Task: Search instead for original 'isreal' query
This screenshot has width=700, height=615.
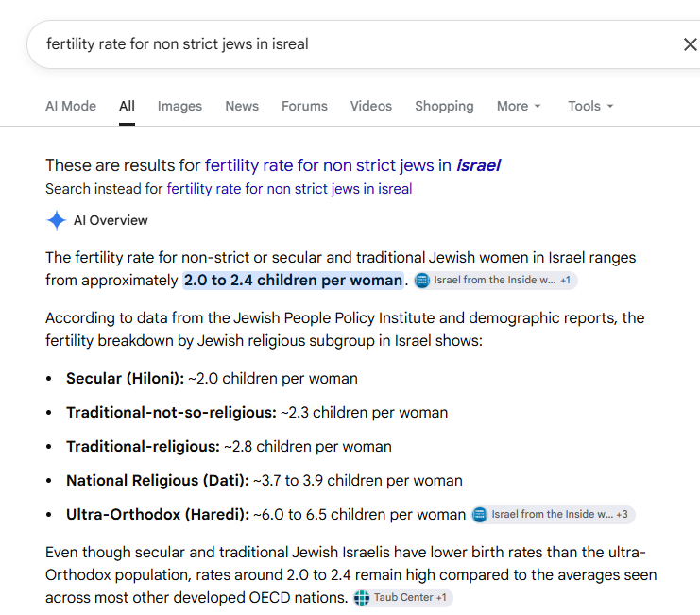Action: point(289,189)
